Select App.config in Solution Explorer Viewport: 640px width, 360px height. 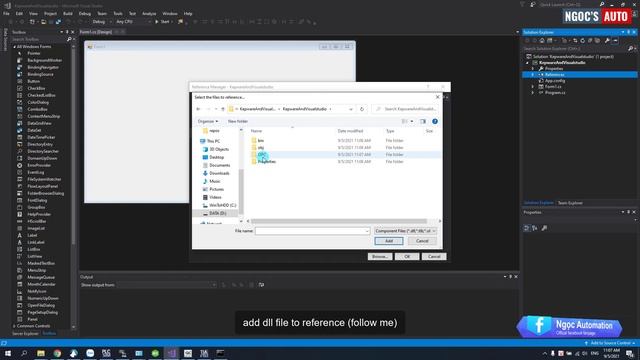coord(555,81)
